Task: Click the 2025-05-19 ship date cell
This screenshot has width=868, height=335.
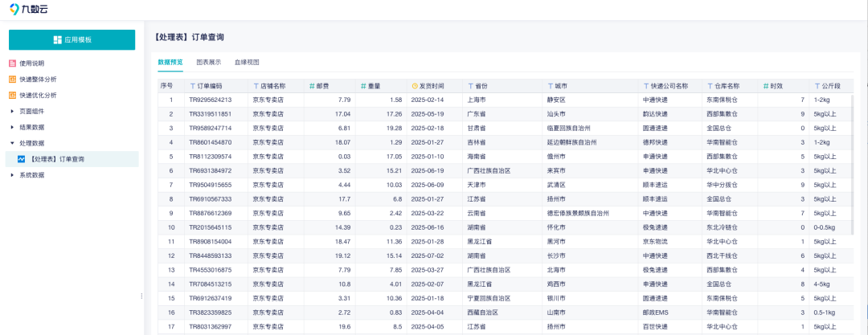Action: pos(428,114)
